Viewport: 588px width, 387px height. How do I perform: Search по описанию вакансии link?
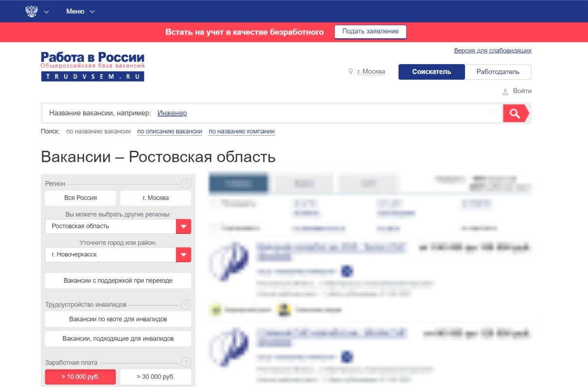170,131
